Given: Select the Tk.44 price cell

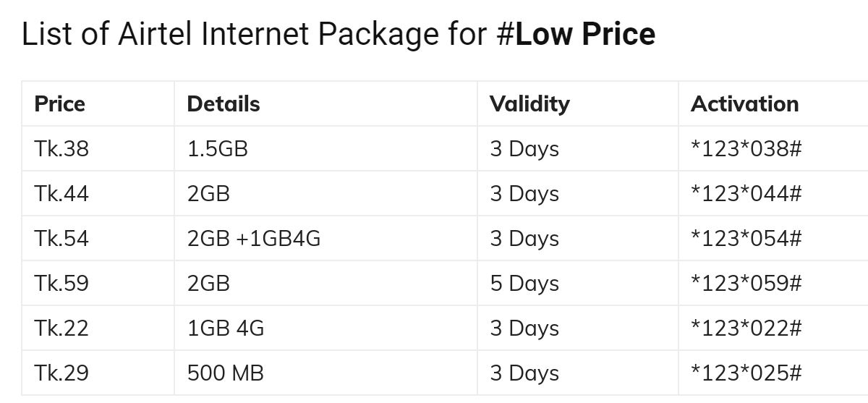Looking at the screenshot, I should 61,194.
